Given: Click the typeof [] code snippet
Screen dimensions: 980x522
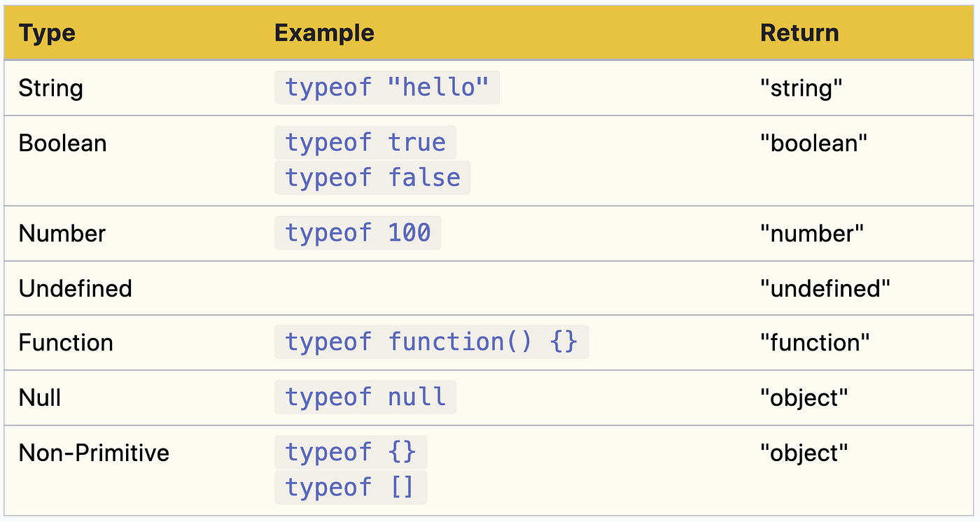Looking at the screenshot, I should (x=350, y=487).
